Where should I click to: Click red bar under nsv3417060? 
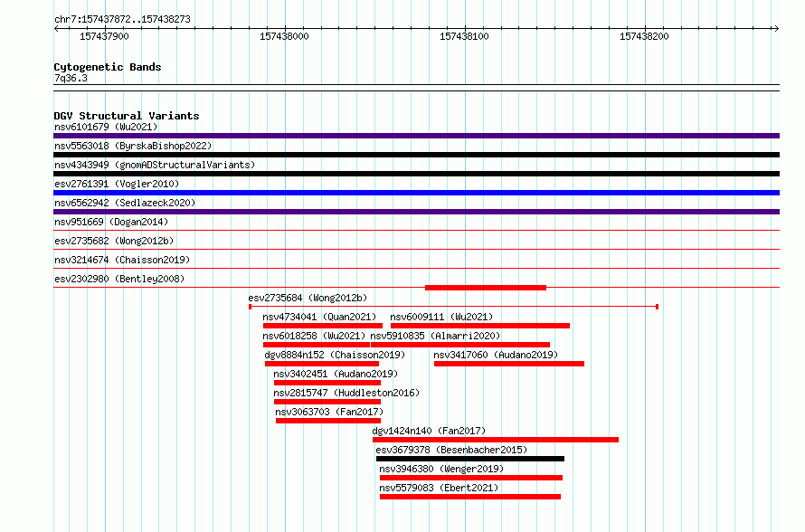click(508, 364)
